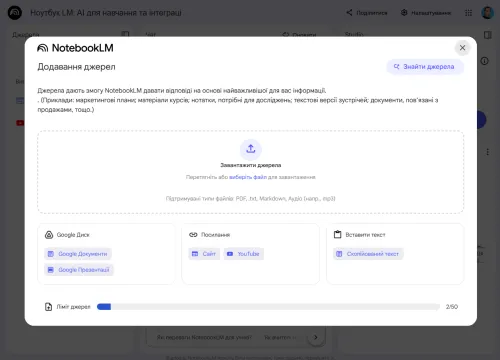Screen dimensions: 500x360
Task: Add a Сайт link source
Action: coord(204,254)
